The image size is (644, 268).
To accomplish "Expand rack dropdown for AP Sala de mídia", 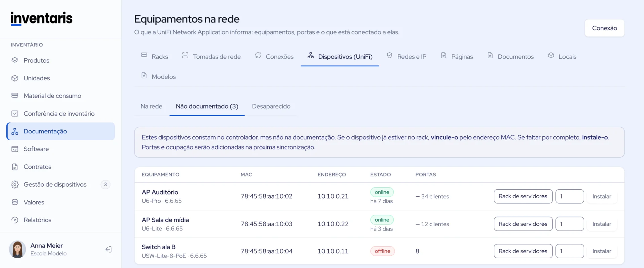I will click(523, 224).
